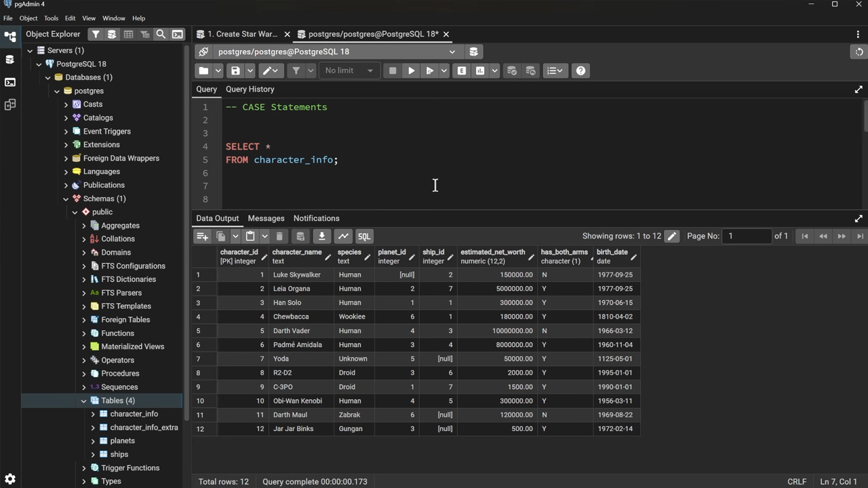Switch to the '1. Create Star War...' tab

[x=243, y=34]
